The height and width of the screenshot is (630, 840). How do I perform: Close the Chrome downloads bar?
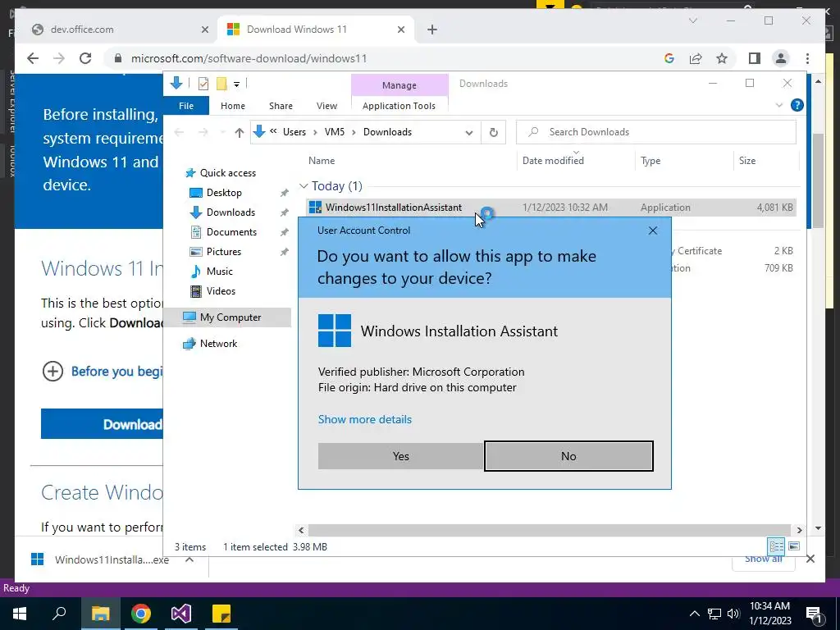click(810, 559)
